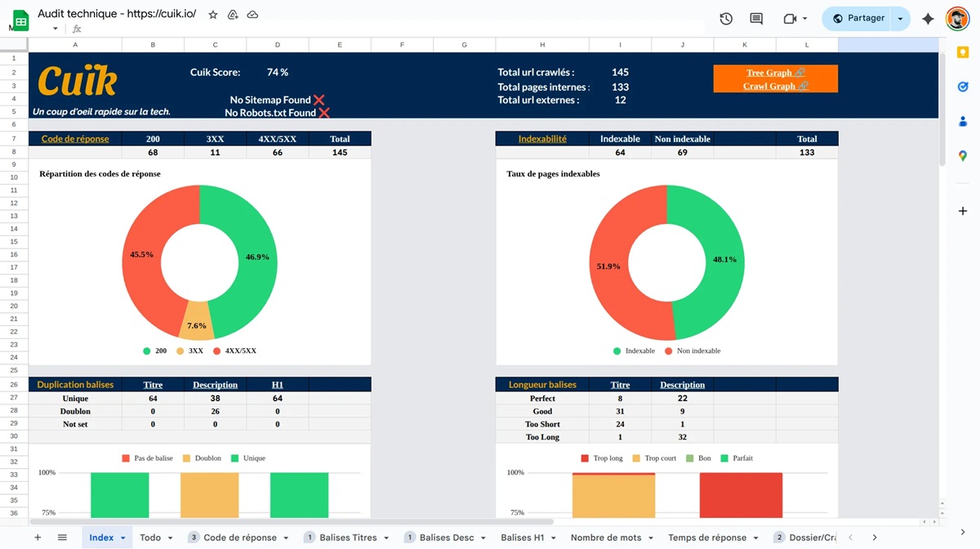Check cloud save status icon
The width and height of the screenshot is (980, 549).
(x=252, y=15)
